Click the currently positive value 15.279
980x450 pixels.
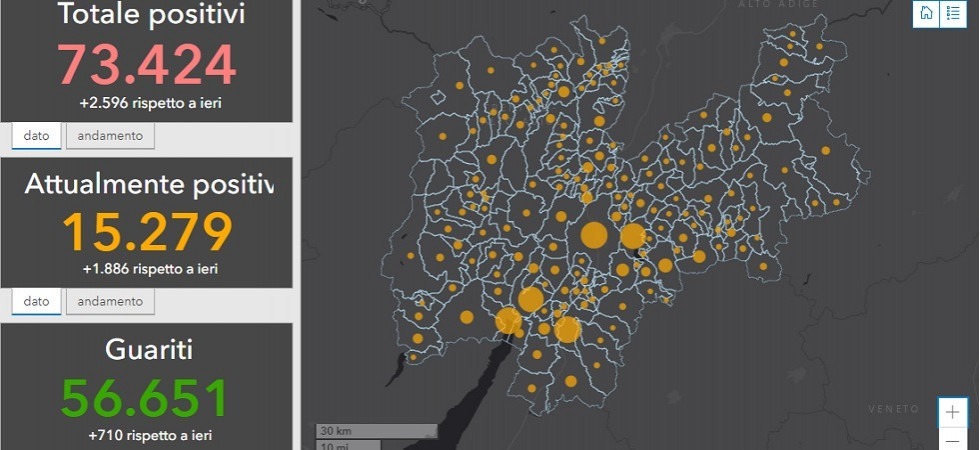tap(148, 231)
